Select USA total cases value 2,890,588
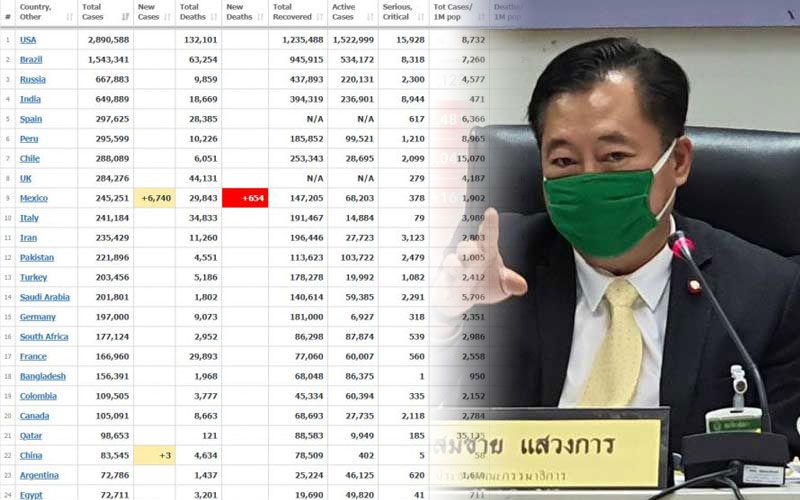 point(109,40)
